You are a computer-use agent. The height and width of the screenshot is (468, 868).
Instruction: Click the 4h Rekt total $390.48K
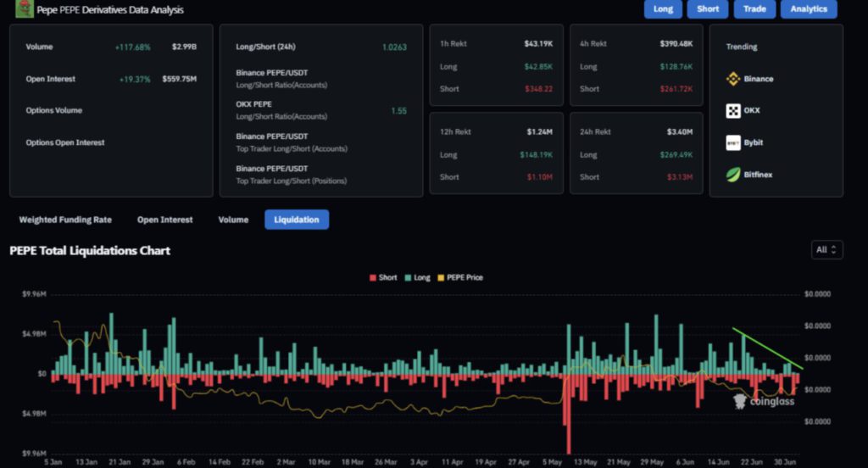tap(676, 44)
